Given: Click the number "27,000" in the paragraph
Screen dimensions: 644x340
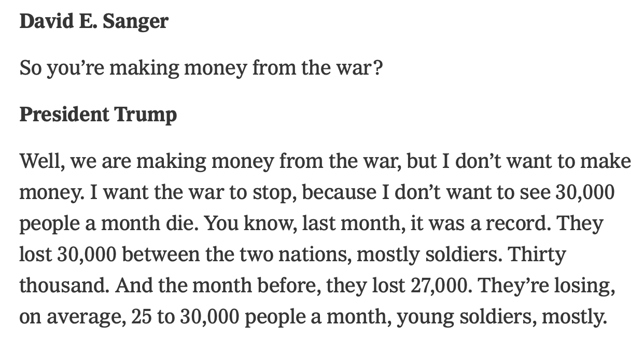Looking at the screenshot, I should (438, 286).
